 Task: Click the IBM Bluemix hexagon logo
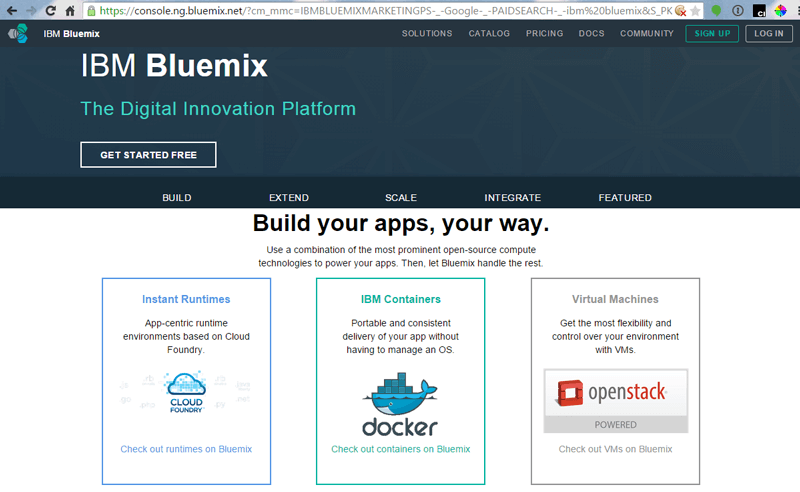point(18,34)
